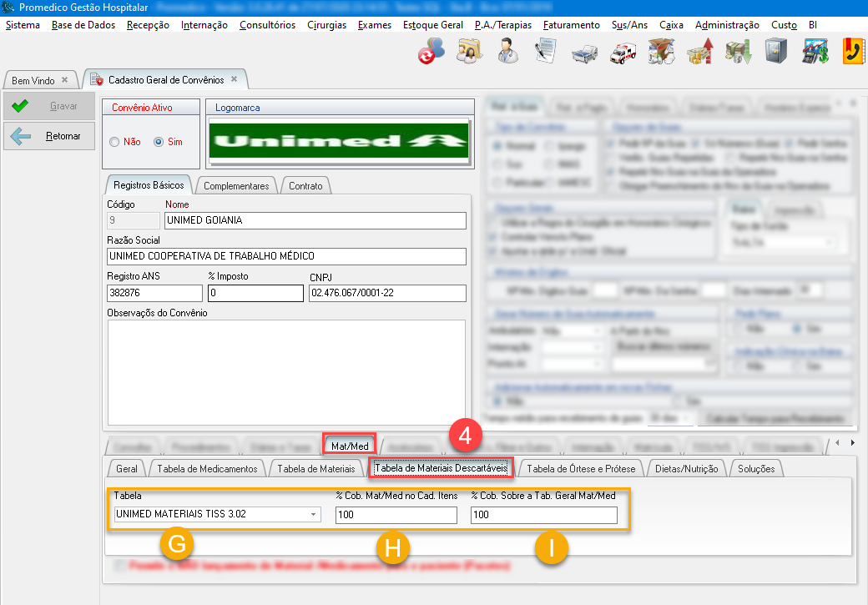Open the Sistema menu
The height and width of the screenshot is (605, 868).
pyautogui.click(x=23, y=25)
